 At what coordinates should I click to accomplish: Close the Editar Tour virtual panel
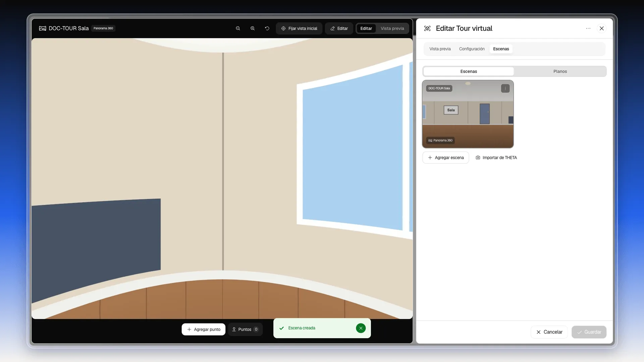pos(602,28)
